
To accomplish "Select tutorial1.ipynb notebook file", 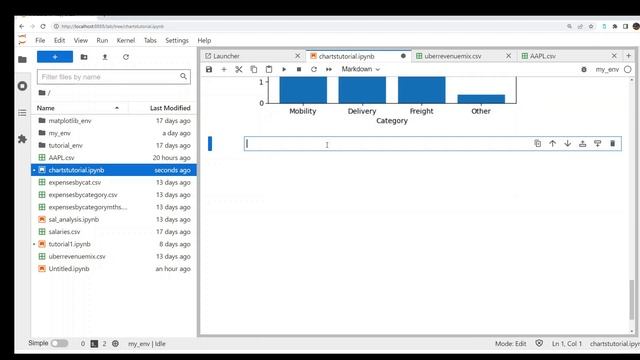I will point(113,244).
